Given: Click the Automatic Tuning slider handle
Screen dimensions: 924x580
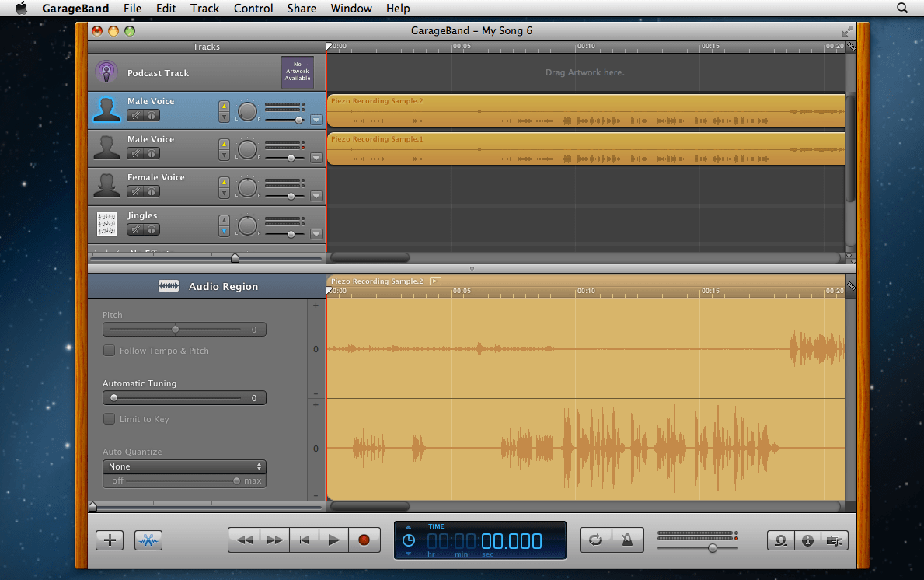Looking at the screenshot, I should tap(113, 398).
